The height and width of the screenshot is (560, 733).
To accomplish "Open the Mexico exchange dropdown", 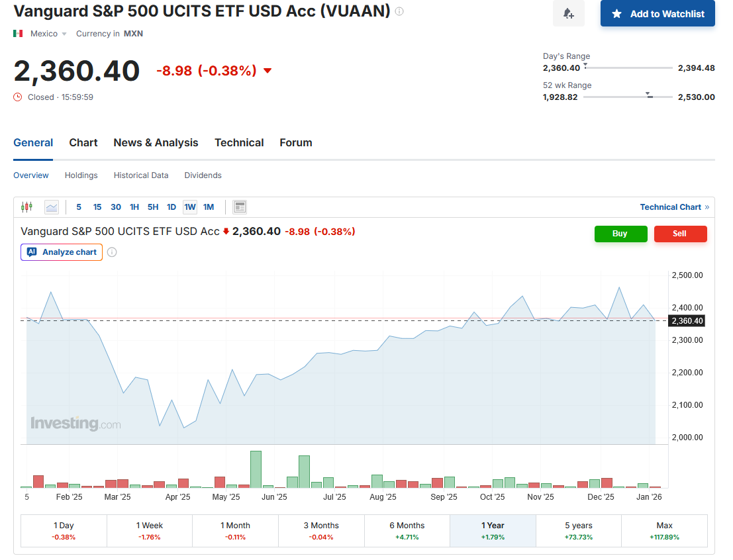I will pos(48,34).
